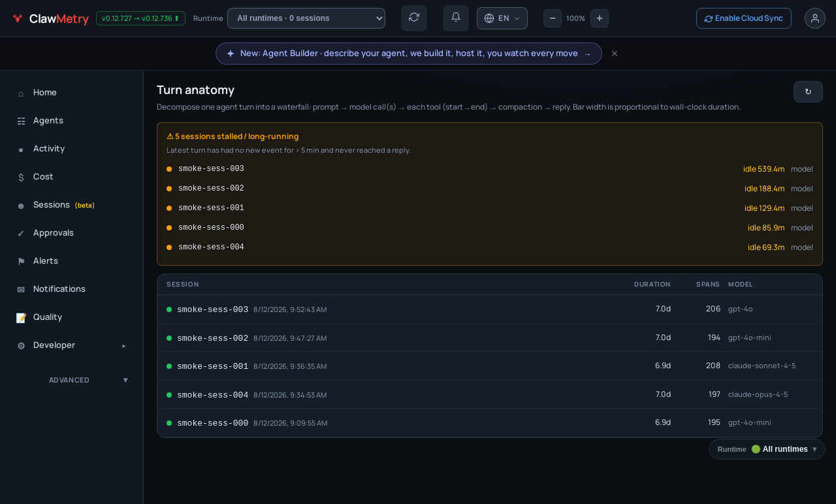Click the Notifications envelope icon
Image resolution: width=836 pixels, height=504 pixels.
[21, 290]
